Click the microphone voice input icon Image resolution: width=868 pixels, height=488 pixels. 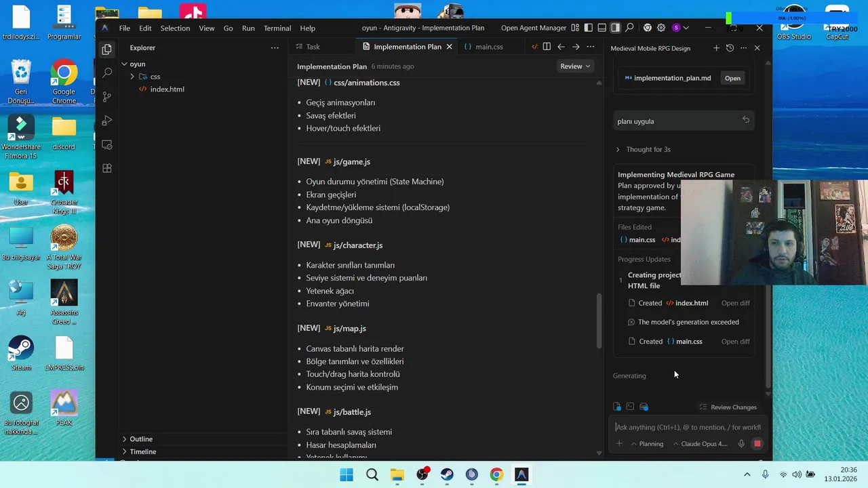click(741, 444)
